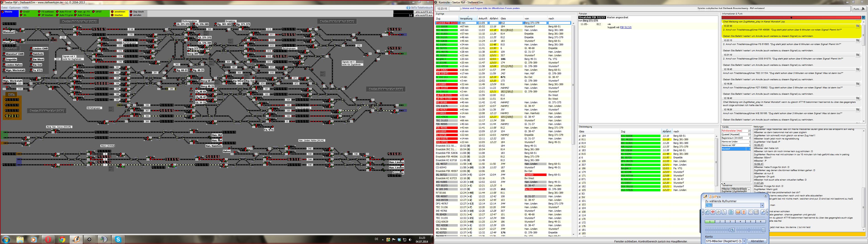Expand the Zoiper toolbar right arrow

[767, 212]
